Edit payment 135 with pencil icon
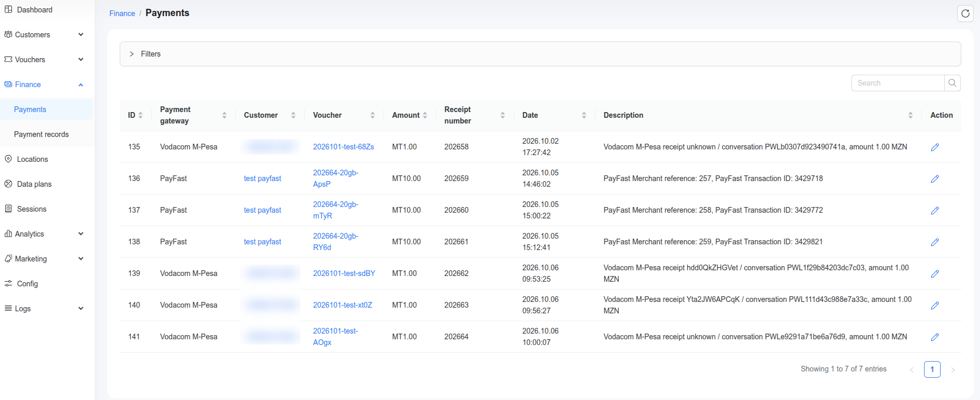This screenshot has width=980, height=400. point(935,147)
